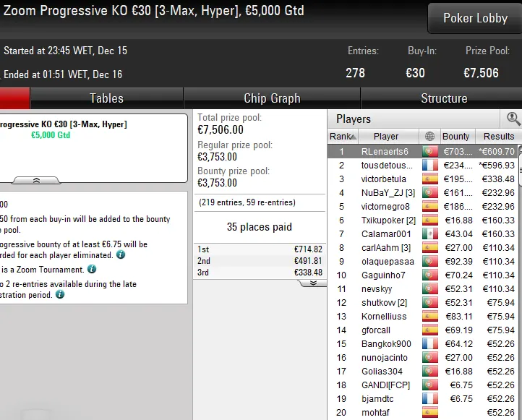Image resolution: width=522 pixels, height=420 pixels.
Task: Click info icon beside progressive bounty text
Action: coord(121,255)
